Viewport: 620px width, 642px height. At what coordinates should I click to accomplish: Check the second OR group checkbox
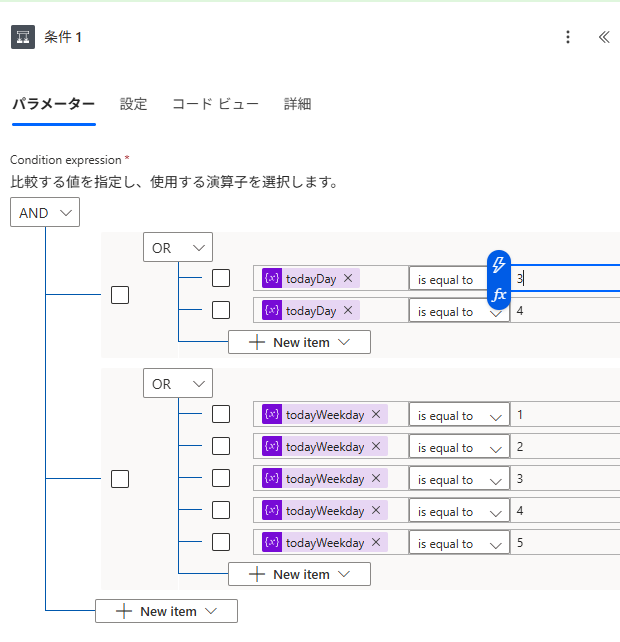(120, 479)
